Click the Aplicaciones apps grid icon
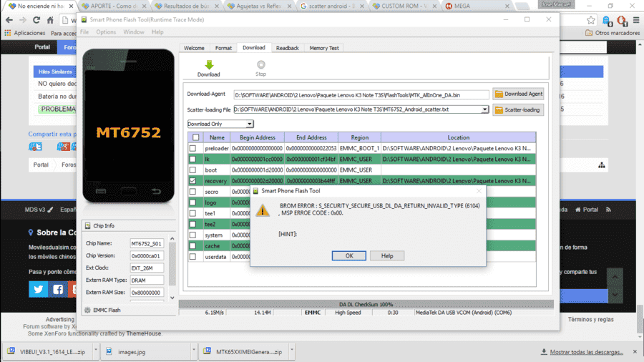Viewport: 644px width, 362px height. point(8,33)
